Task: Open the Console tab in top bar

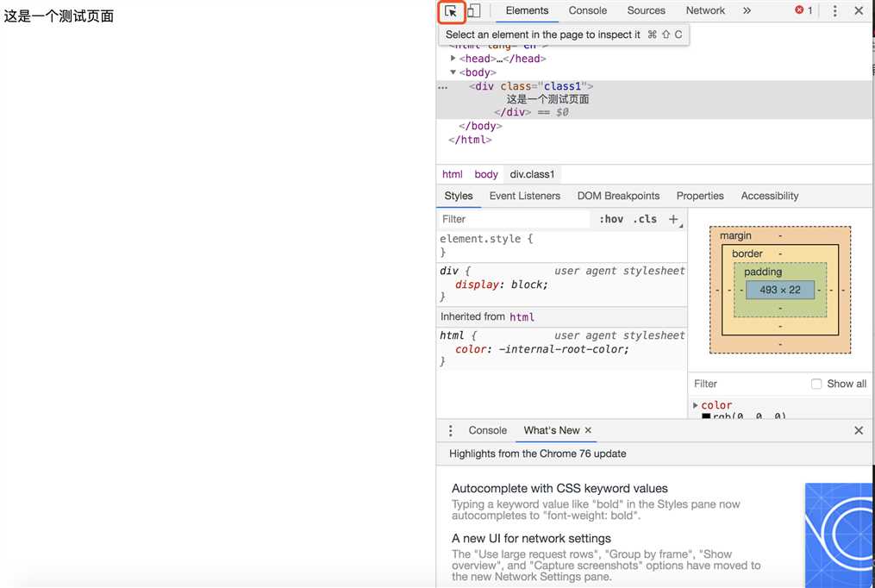Action: (588, 10)
